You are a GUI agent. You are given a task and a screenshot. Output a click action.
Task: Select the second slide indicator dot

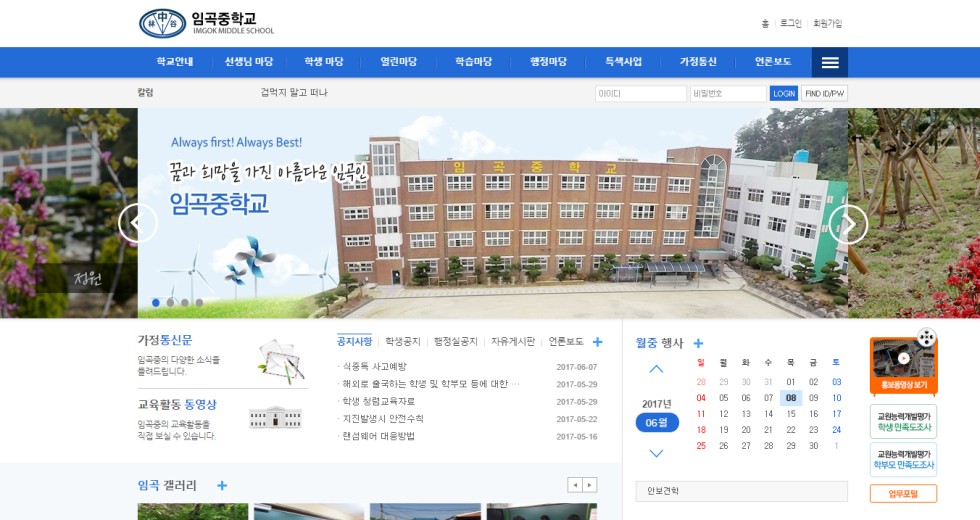170,302
